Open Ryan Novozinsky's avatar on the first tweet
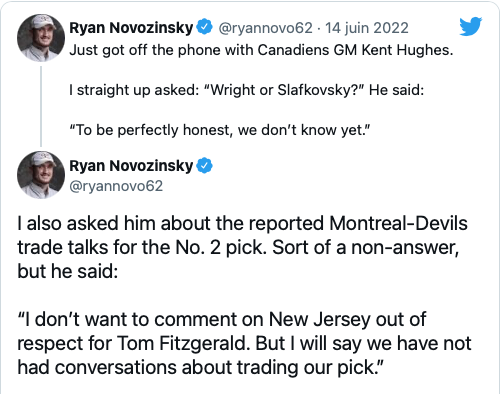Image resolution: width=500 pixels, height=394 pixels. point(41,38)
